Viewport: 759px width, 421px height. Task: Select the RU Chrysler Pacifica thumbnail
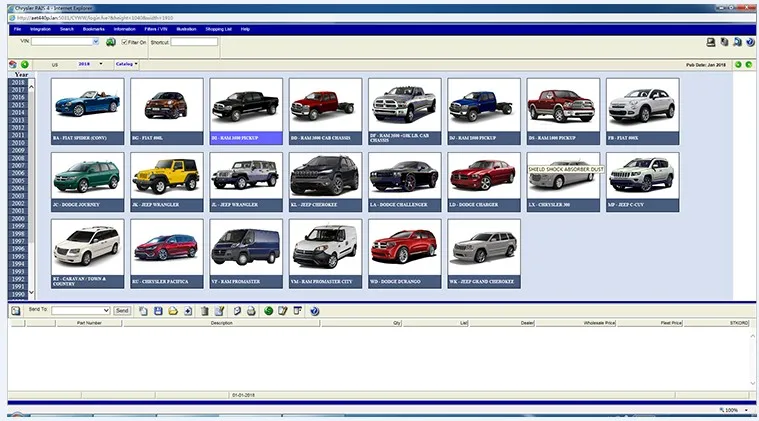[x=167, y=254]
